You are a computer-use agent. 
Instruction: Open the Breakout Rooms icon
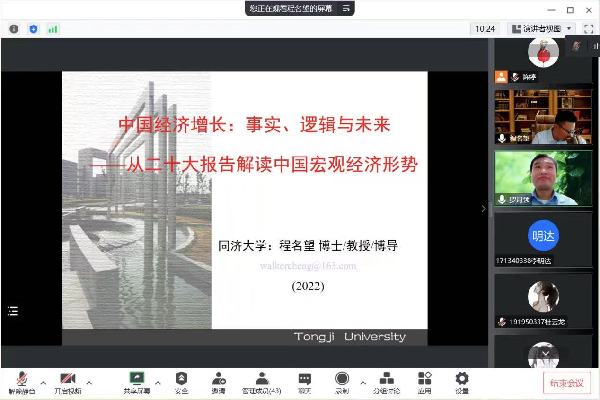point(385,380)
